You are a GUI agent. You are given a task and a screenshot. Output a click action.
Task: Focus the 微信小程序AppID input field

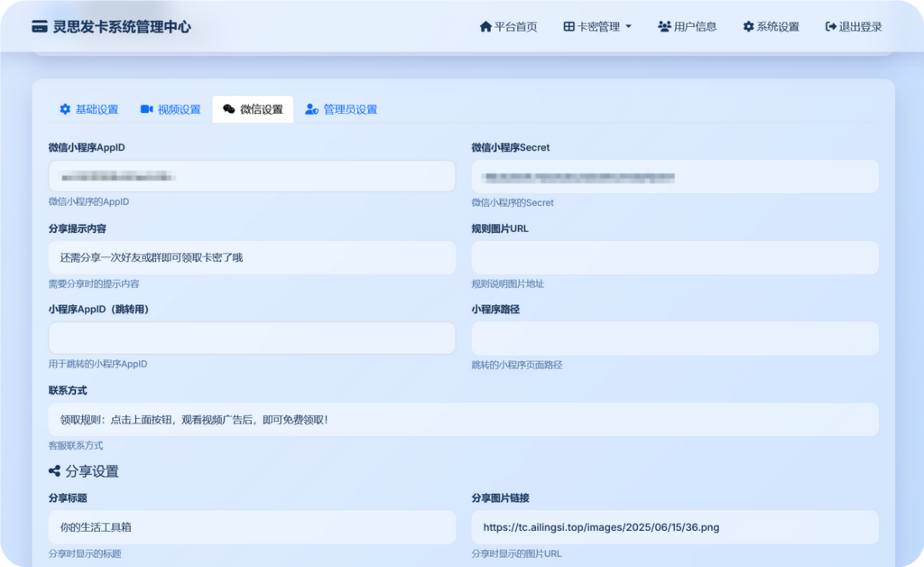click(x=252, y=176)
